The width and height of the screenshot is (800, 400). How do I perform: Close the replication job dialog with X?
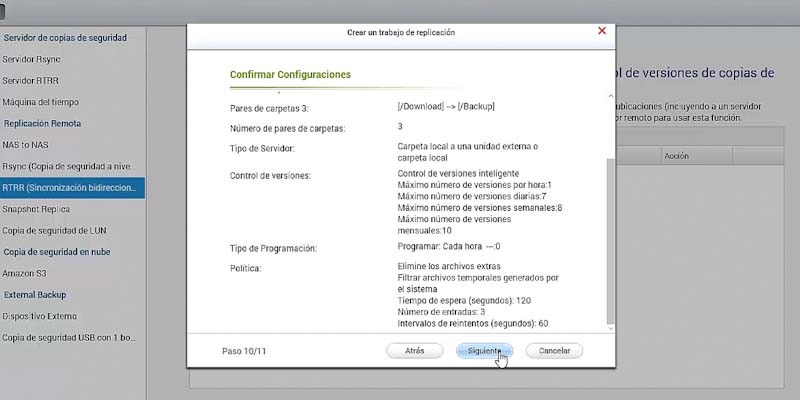tap(602, 31)
